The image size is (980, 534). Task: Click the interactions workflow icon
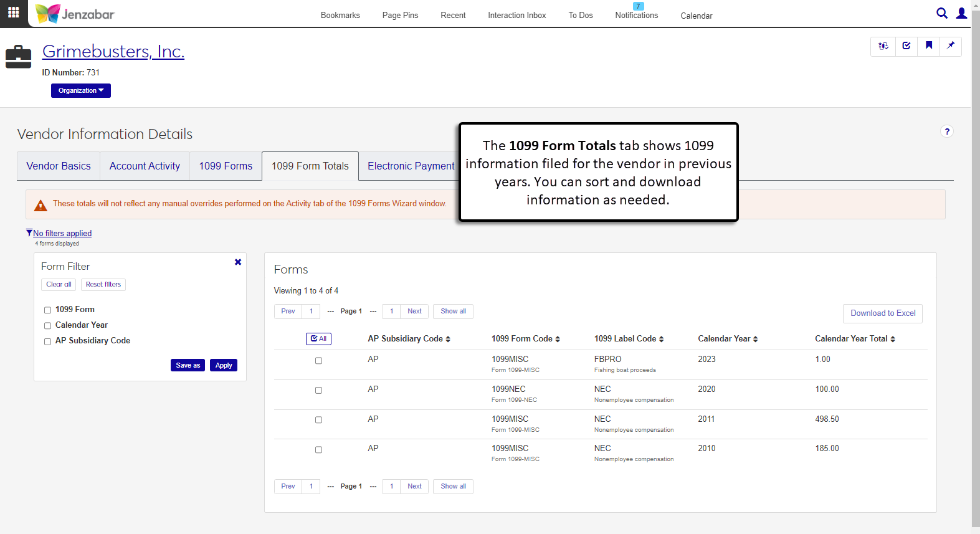click(x=883, y=45)
